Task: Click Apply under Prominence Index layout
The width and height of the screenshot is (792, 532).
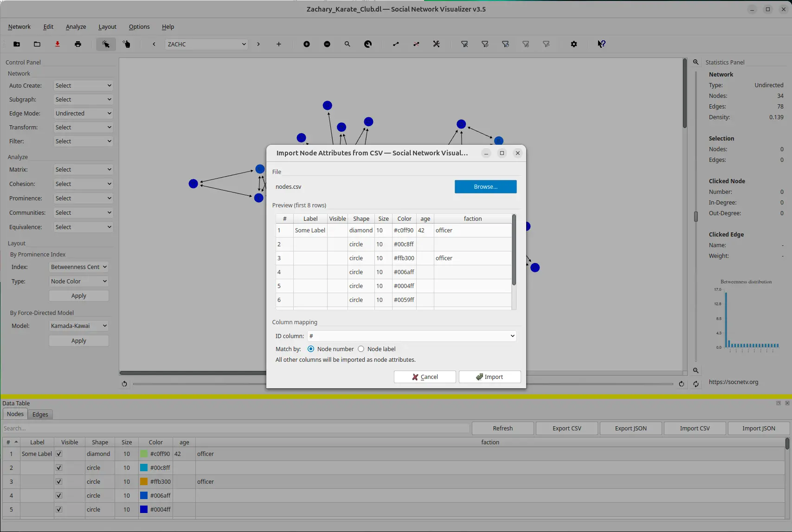Action: 79,295
